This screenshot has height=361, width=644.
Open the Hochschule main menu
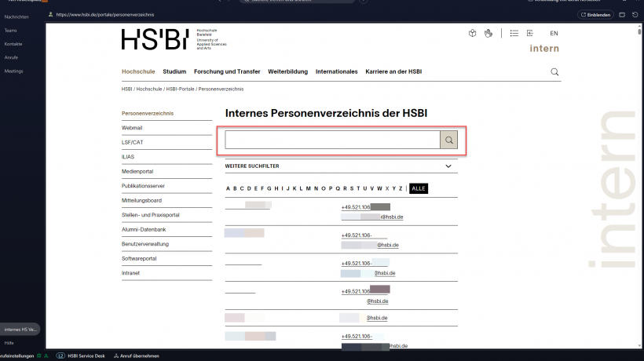pos(138,71)
